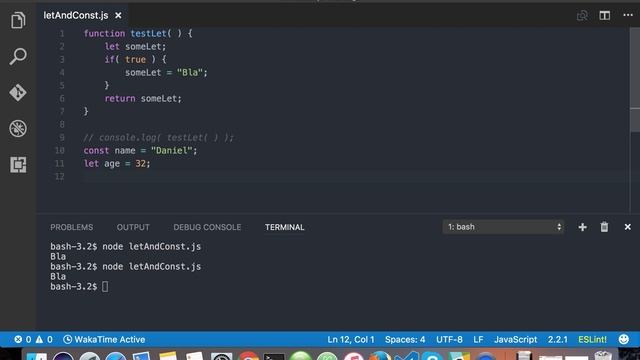Create a new terminal with the plus icon
The image size is (640, 360).
(x=582, y=227)
